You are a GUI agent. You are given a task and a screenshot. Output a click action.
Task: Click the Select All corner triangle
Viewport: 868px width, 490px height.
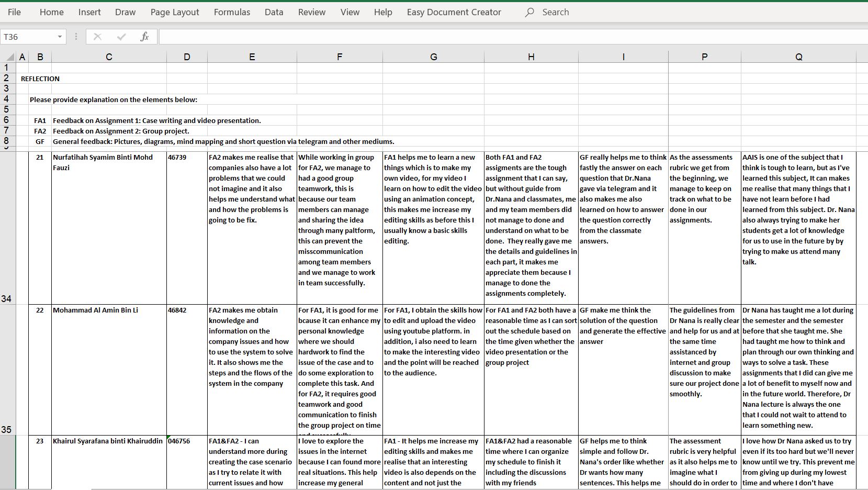pos(10,57)
